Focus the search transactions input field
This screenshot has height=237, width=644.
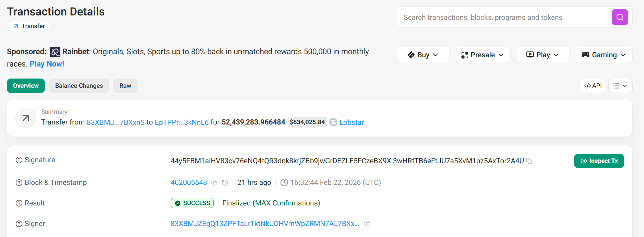(x=504, y=17)
